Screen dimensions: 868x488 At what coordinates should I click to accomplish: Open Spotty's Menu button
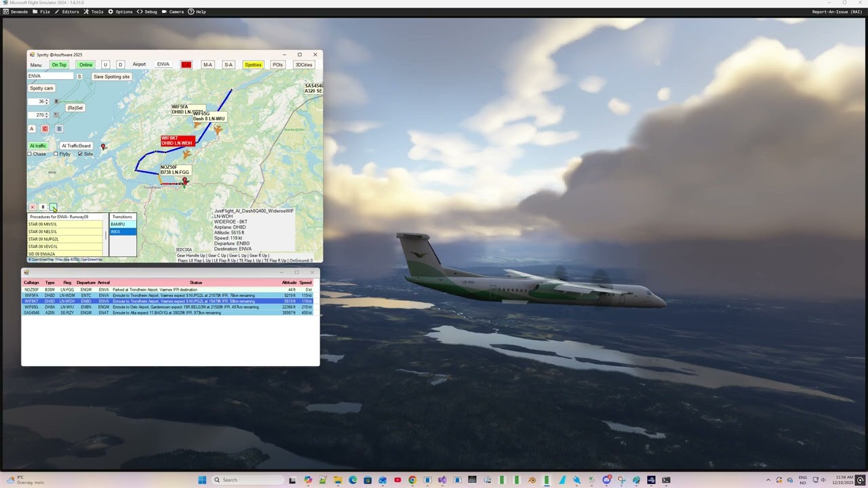tap(36, 65)
